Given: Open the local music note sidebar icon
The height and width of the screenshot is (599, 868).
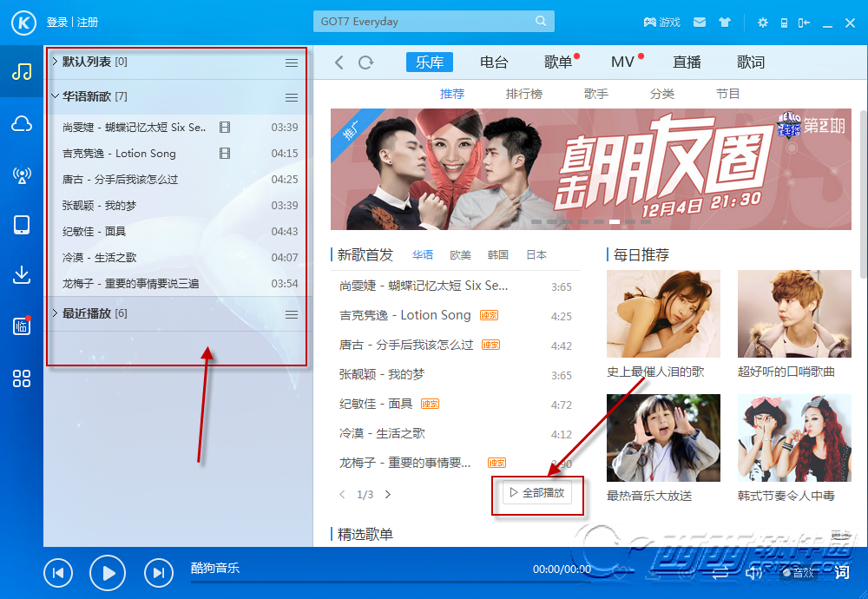Looking at the screenshot, I should coord(22,72).
